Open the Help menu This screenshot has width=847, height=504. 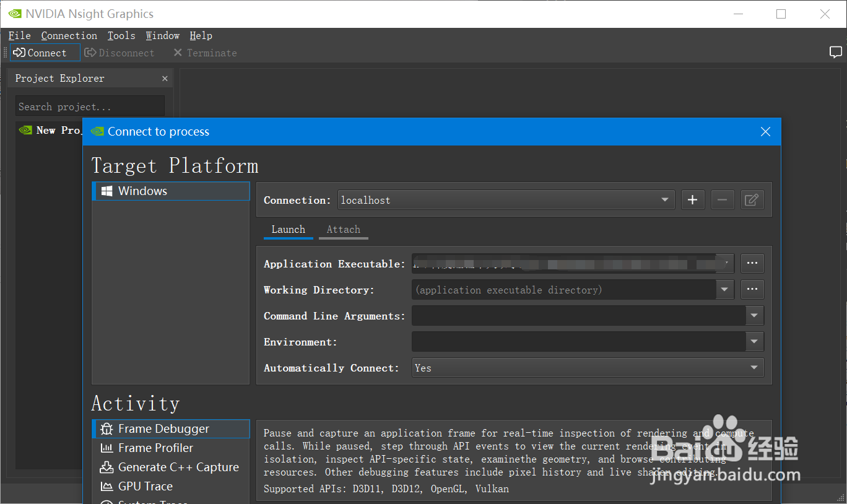tap(201, 36)
